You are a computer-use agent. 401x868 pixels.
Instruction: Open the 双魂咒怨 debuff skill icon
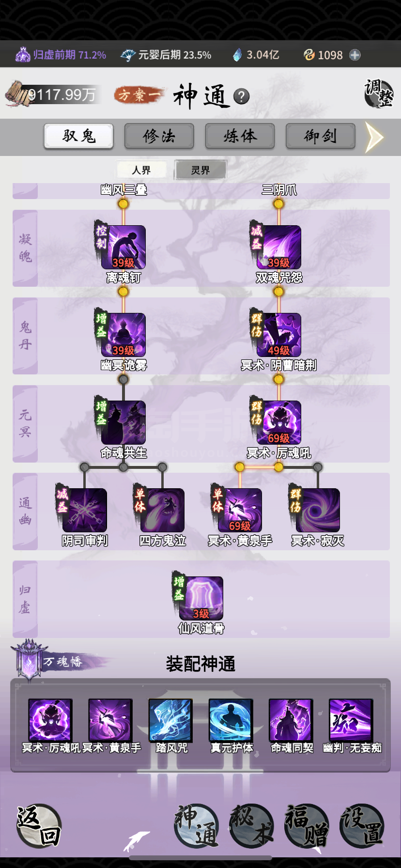[x=278, y=247]
